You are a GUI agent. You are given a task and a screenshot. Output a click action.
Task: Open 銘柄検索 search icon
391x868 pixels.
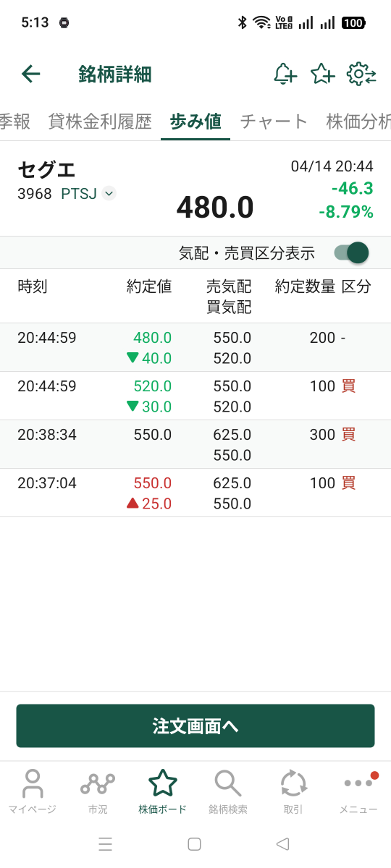click(228, 792)
